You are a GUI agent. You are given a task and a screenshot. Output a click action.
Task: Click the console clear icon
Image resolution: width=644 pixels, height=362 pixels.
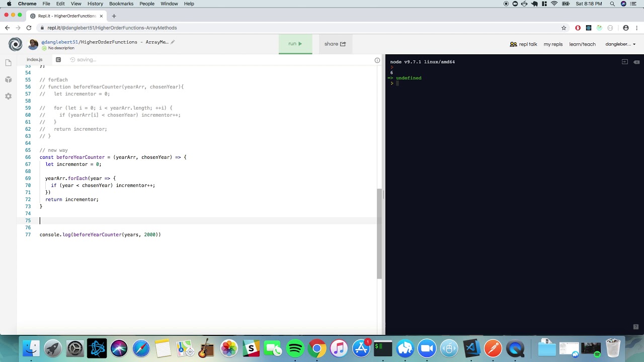[x=636, y=62]
